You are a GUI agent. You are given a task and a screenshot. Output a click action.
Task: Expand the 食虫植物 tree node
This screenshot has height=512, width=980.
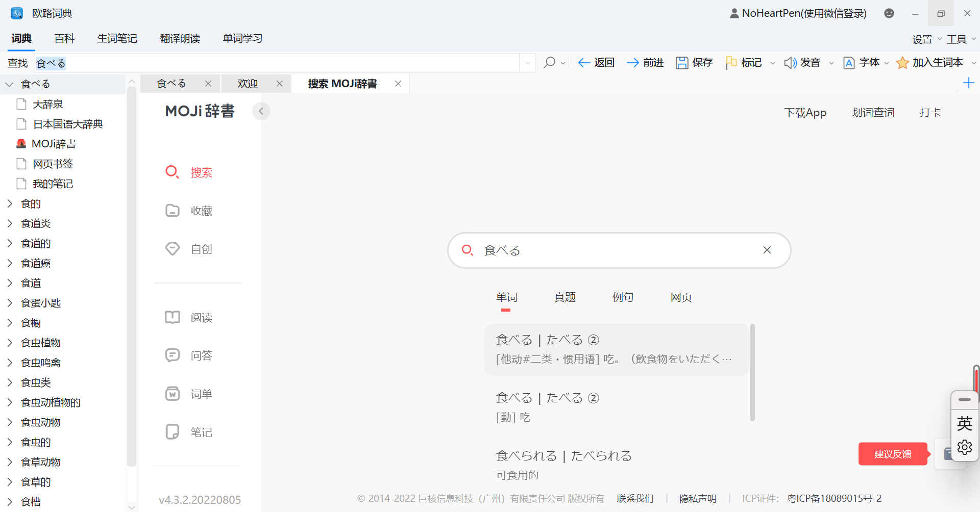click(x=9, y=343)
